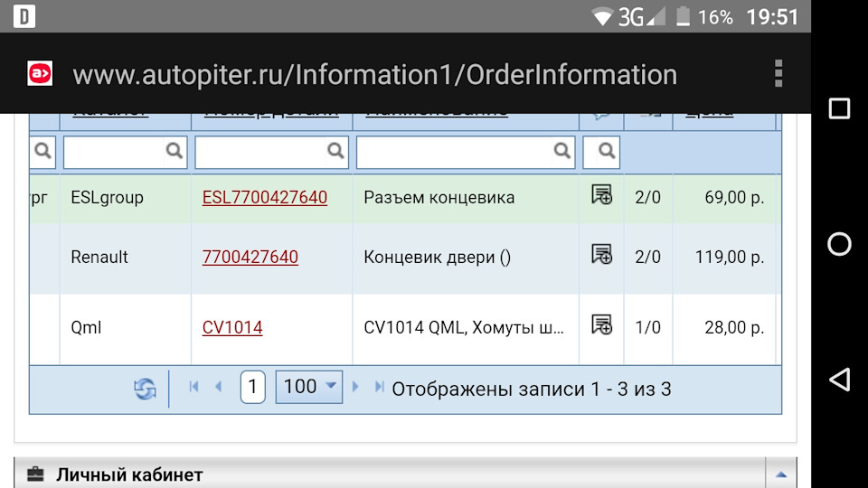Click the briefcase icon beside Личный кабинет
Viewport: 868px width, 488px height.
35,474
